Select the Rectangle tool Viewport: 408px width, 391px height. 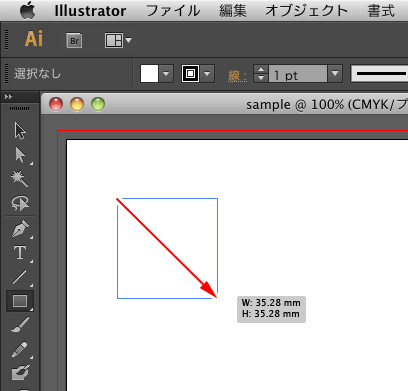coord(20,301)
